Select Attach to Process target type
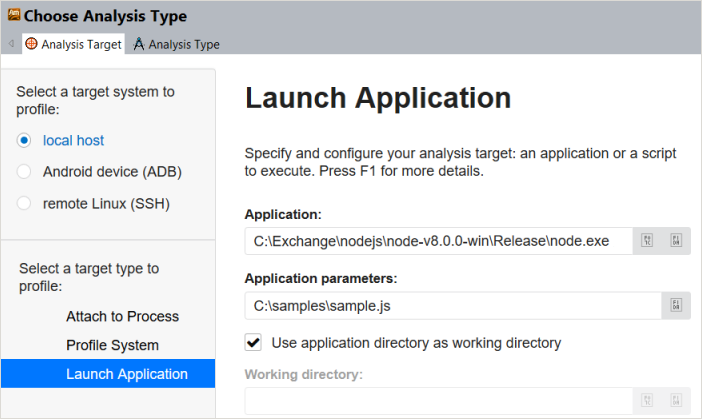 tap(122, 316)
